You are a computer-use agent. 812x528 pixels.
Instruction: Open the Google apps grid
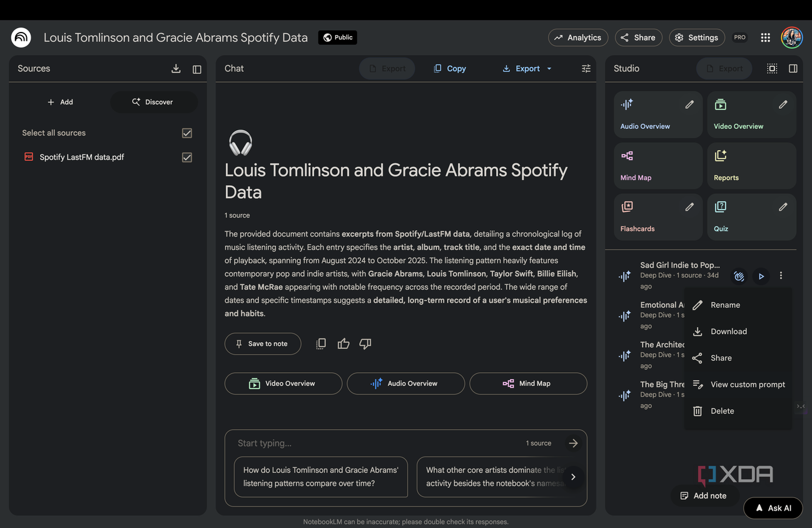[765, 38]
